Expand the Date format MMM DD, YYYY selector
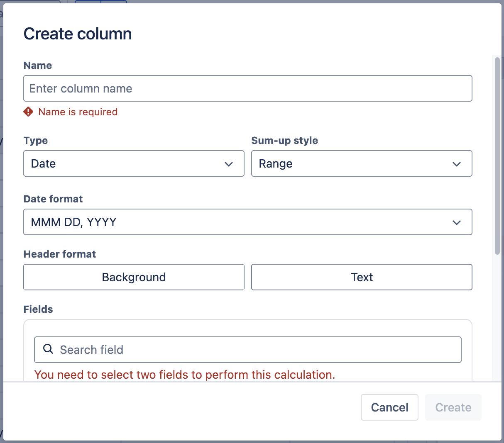 tap(247, 222)
